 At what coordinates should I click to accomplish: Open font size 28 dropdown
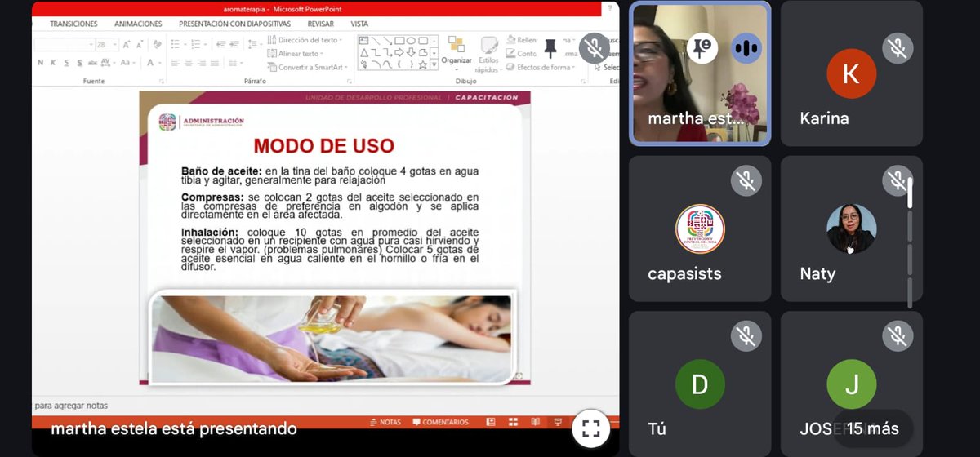click(x=114, y=45)
